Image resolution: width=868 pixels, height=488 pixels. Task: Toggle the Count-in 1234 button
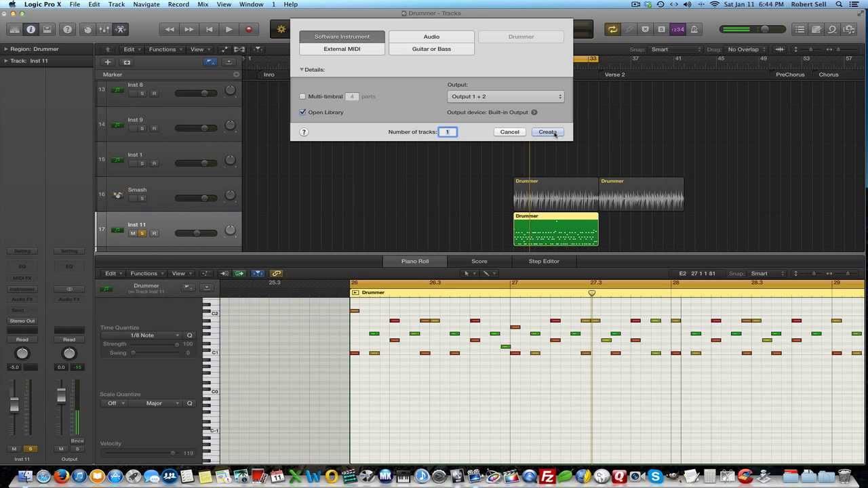tap(677, 29)
